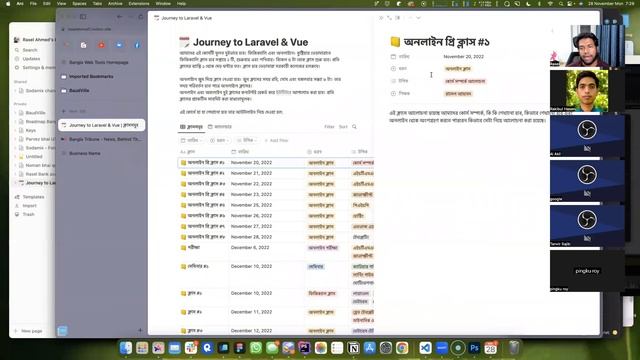Close the side peek with the double-chevron icon

[x=381, y=18]
